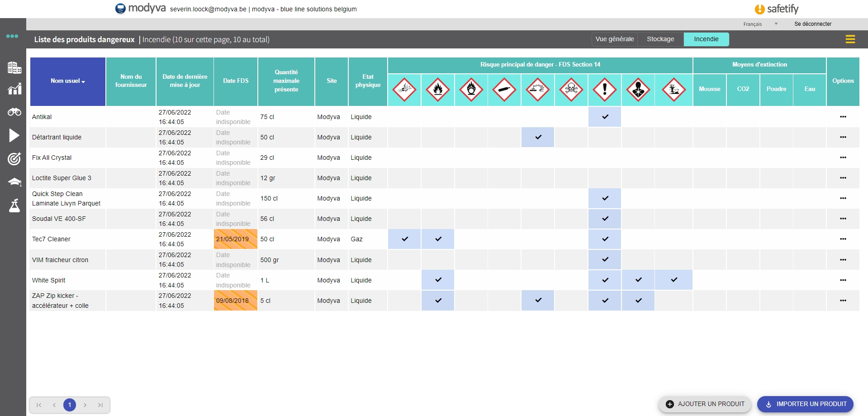This screenshot has height=416, width=868.
Task: Click the Eau column header
Action: [810, 89]
